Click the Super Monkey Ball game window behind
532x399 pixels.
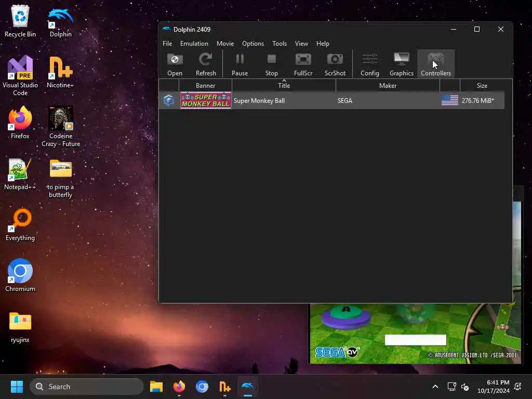[x=415, y=334]
